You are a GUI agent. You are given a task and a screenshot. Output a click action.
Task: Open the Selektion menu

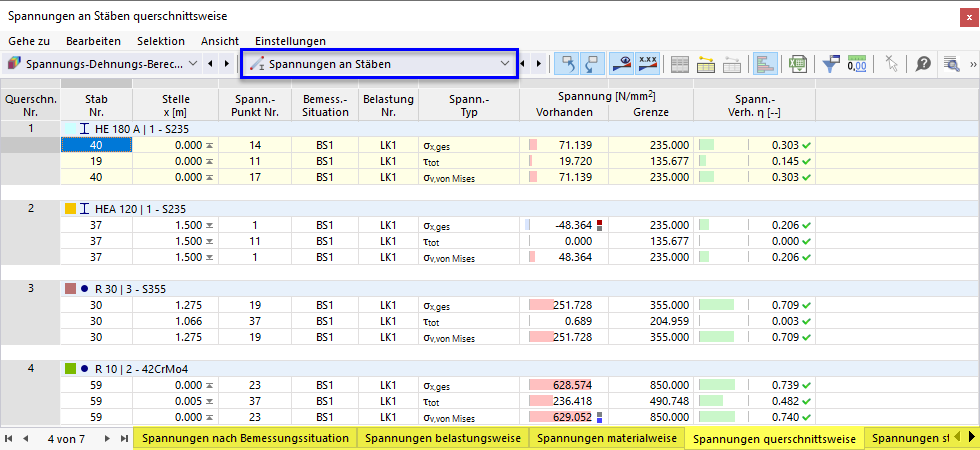(x=161, y=41)
